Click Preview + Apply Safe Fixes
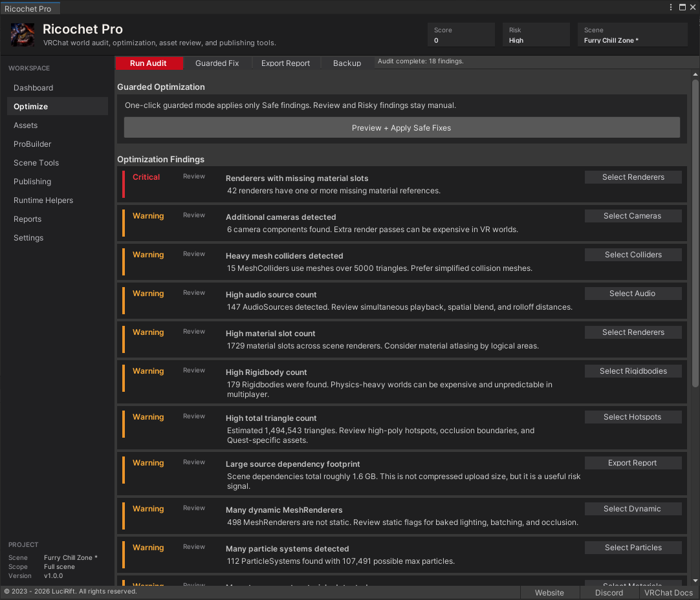Image resolution: width=700 pixels, height=600 pixels. [402, 127]
